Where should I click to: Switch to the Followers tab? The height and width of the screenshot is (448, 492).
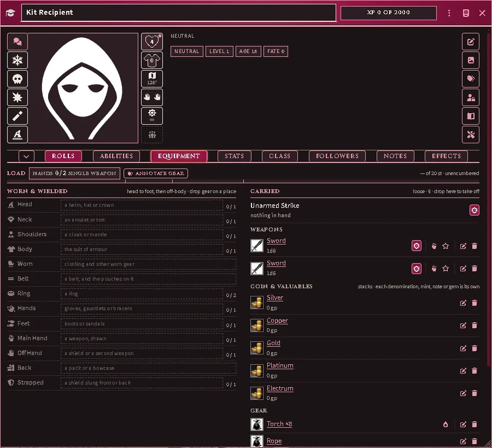[x=337, y=156]
